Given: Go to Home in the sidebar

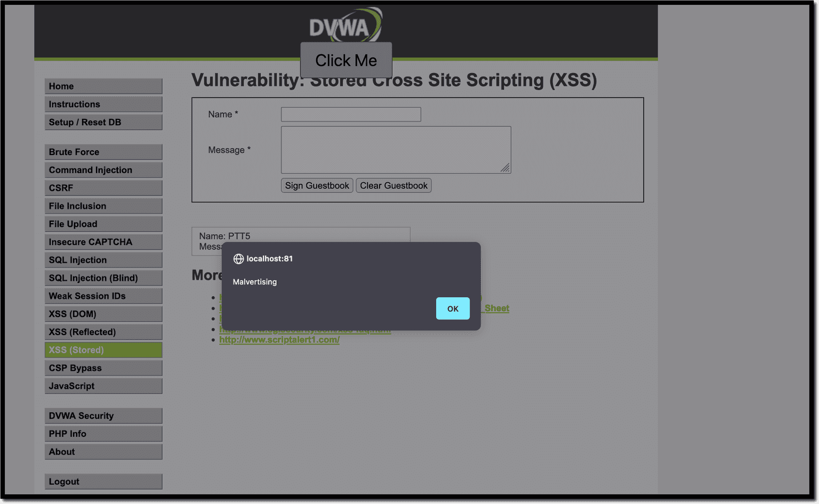Looking at the screenshot, I should (x=103, y=86).
